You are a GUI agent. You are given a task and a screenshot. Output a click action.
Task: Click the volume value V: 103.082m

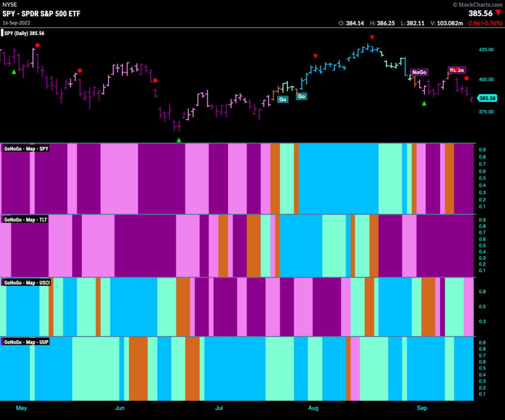(446, 23)
